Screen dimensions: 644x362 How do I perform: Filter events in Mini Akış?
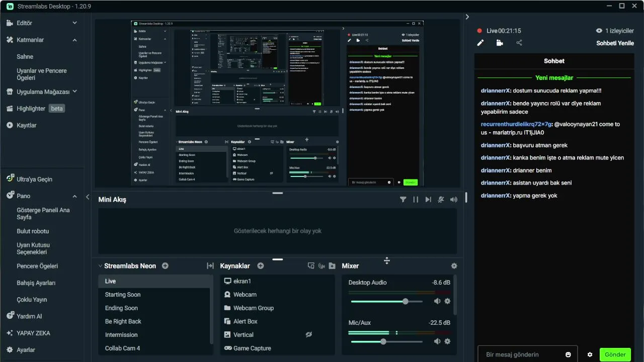click(x=403, y=200)
